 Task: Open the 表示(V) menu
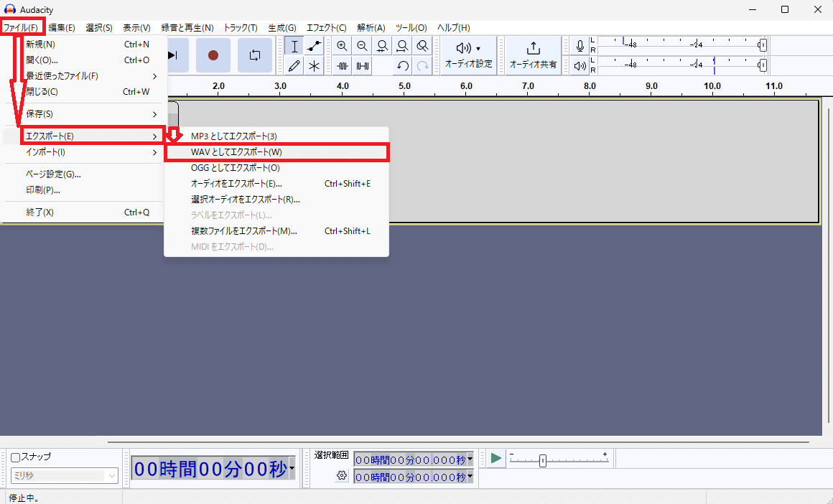click(x=136, y=27)
